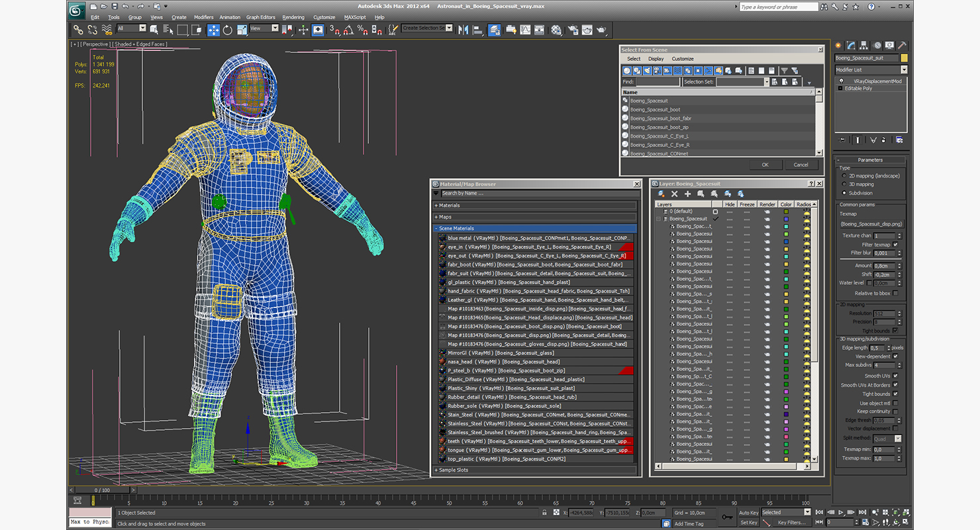This screenshot has width=980, height=530.
Task: Click the Render Production teapot icon
Action: (601, 30)
